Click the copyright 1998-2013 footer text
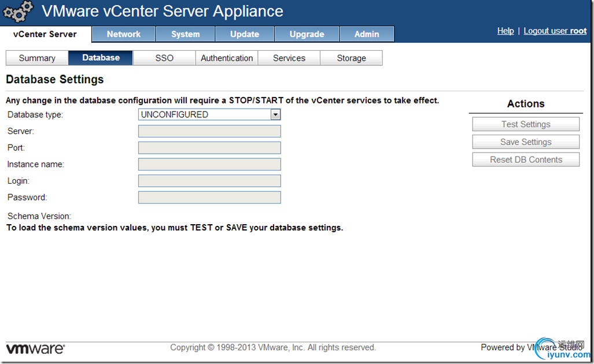The image size is (594, 364). (273, 347)
